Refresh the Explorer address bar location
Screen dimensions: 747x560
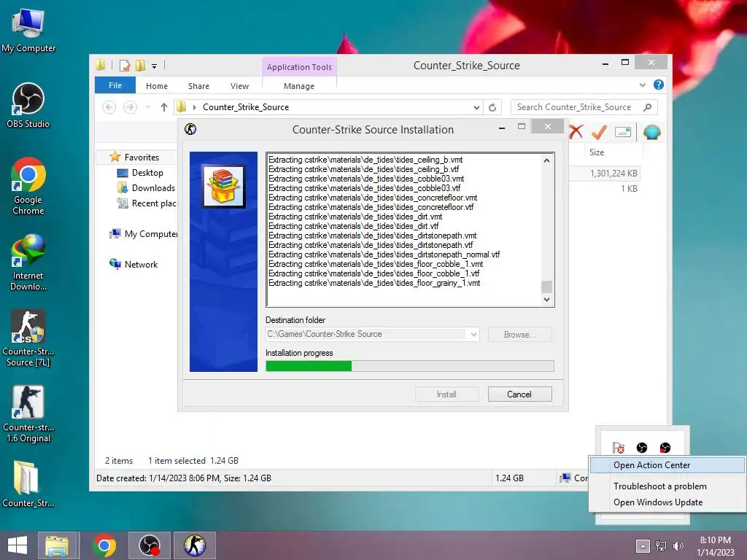[492, 107]
